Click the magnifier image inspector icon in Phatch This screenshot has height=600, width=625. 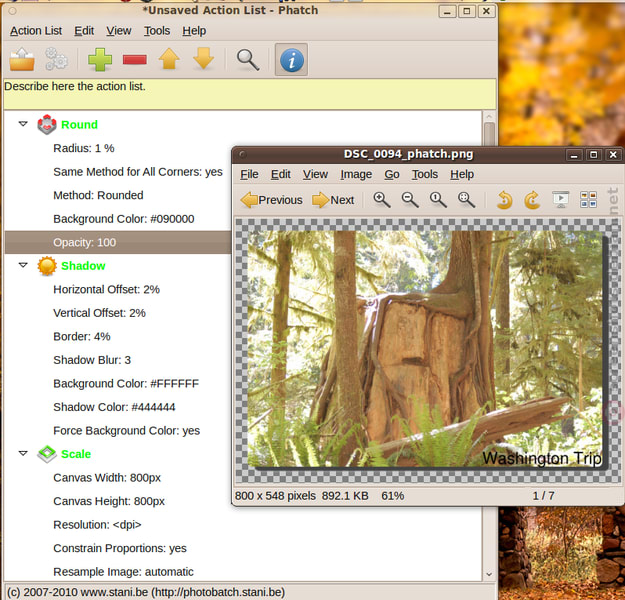click(248, 60)
